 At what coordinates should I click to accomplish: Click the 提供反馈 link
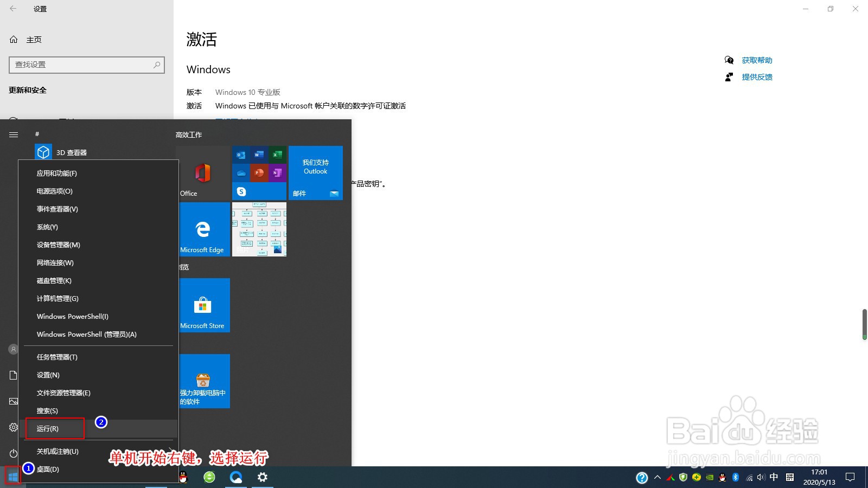coord(757,77)
